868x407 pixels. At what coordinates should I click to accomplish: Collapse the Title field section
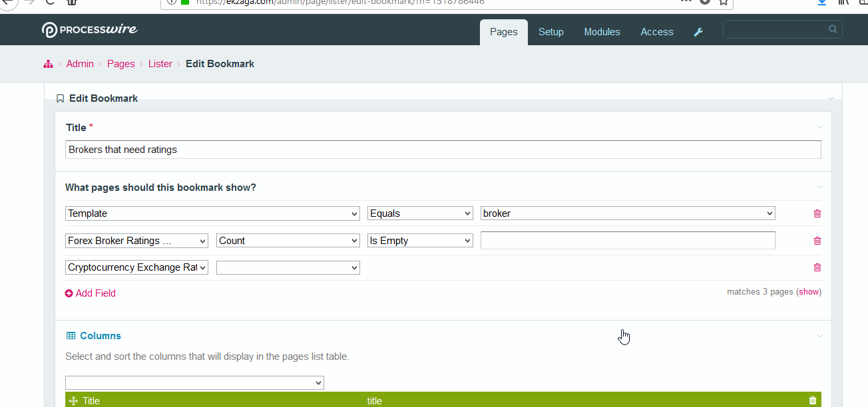[820, 127]
